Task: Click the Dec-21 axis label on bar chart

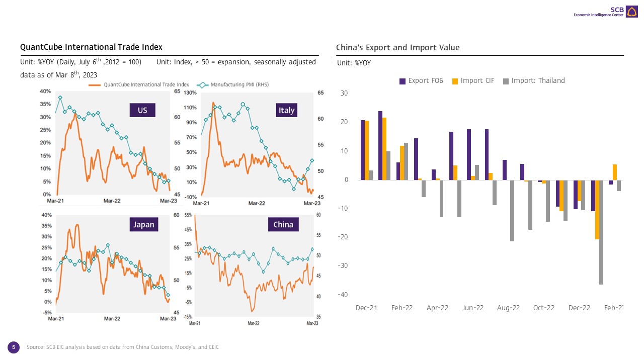Action: [366, 308]
